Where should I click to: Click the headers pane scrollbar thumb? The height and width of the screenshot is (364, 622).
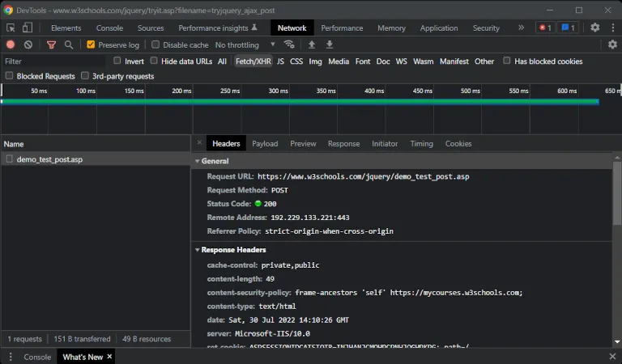coord(617,194)
